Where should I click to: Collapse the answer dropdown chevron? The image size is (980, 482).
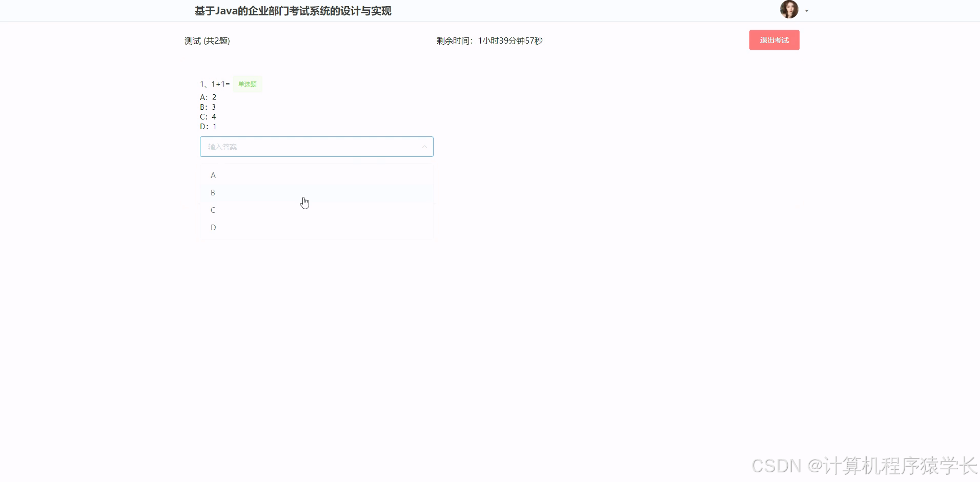pyautogui.click(x=424, y=147)
